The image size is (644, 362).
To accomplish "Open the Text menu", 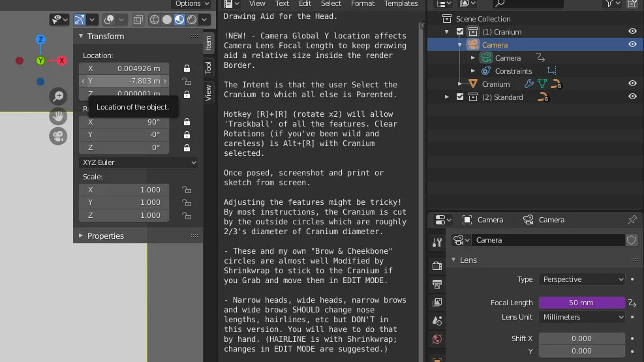I will pyautogui.click(x=282, y=4).
